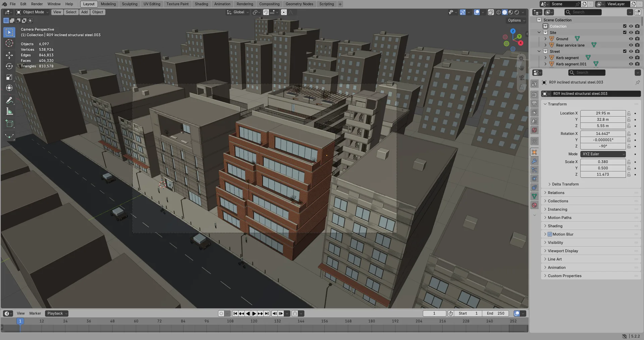644x340 pixels.
Task: Toggle the pin icon in properties header
Action: tap(638, 82)
